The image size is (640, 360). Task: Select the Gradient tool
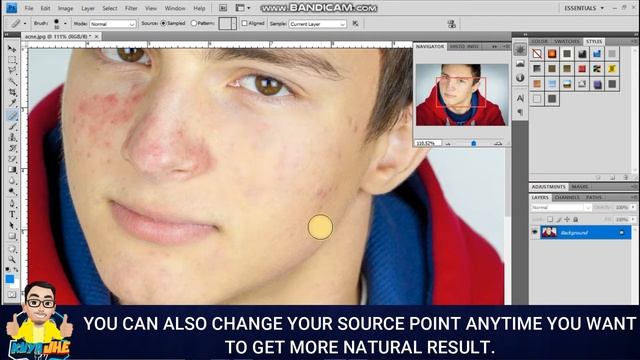12,170
